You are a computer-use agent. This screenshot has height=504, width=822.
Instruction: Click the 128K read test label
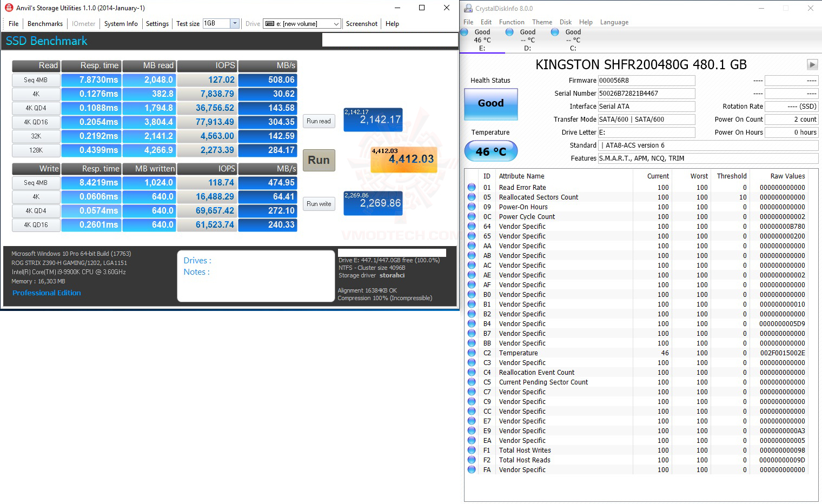point(36,150)
